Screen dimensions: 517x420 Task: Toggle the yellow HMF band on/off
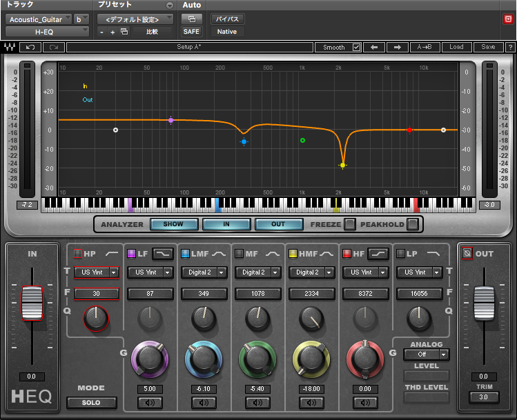293,254
